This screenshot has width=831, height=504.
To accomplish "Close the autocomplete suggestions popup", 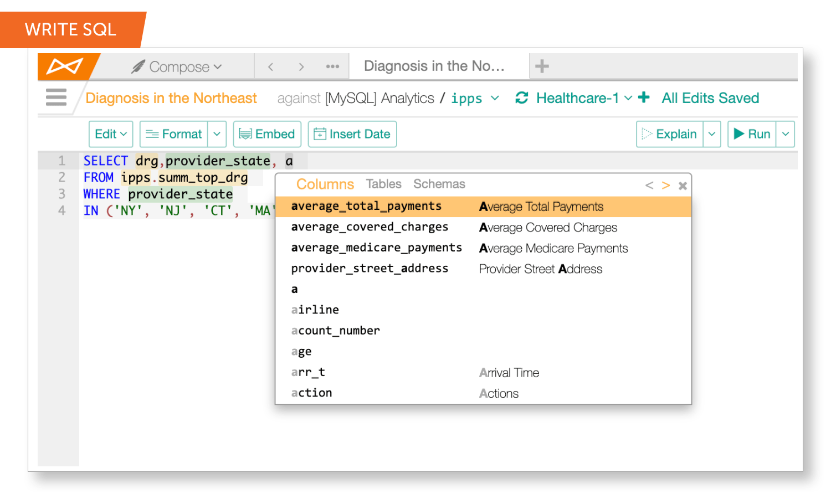I will coord(683,186).
